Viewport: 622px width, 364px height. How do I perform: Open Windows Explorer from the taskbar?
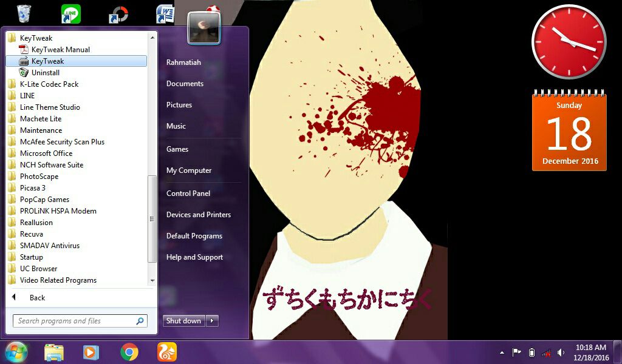point(54,352)
